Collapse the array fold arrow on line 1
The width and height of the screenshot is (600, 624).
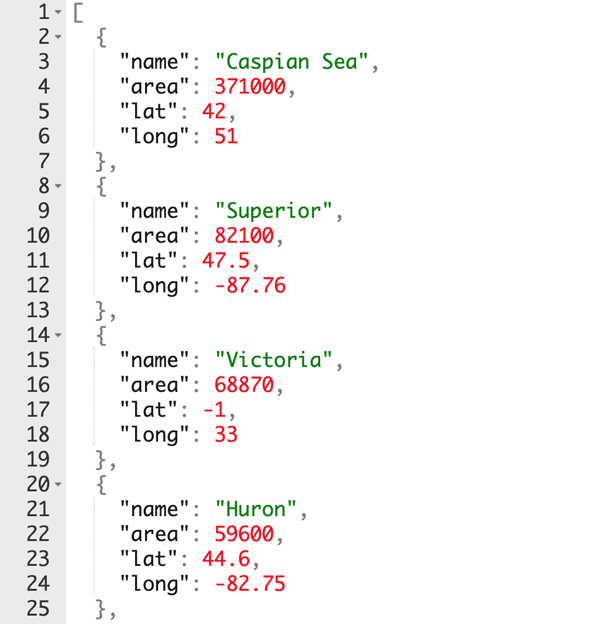coord(58,12)
